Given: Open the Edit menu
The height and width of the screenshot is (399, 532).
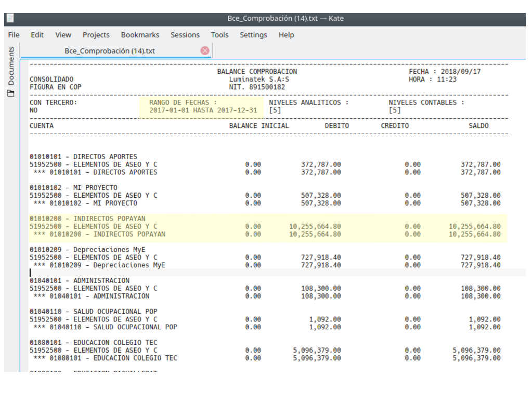Looking at the screenshot, I should tap(37, 35).
